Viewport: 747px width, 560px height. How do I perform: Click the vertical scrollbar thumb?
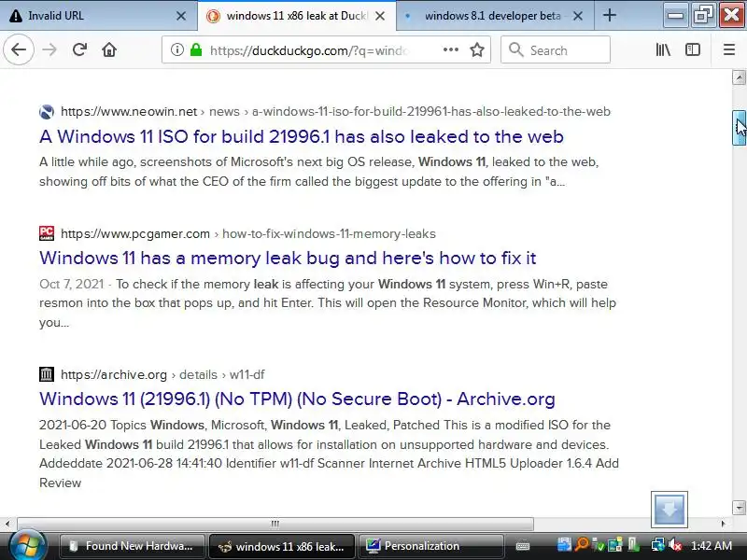739,127
